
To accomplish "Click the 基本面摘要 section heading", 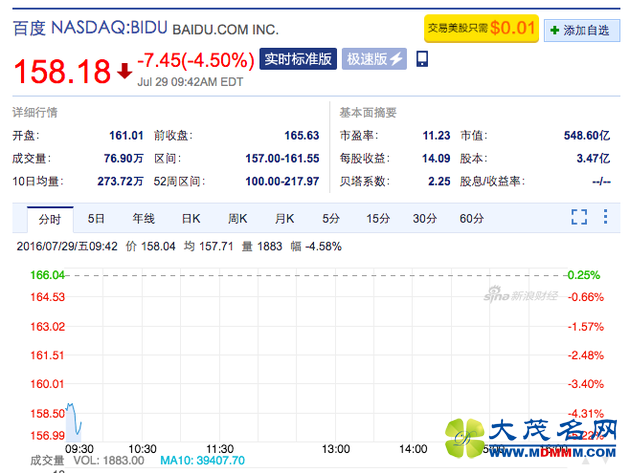I will click(368, 113).
